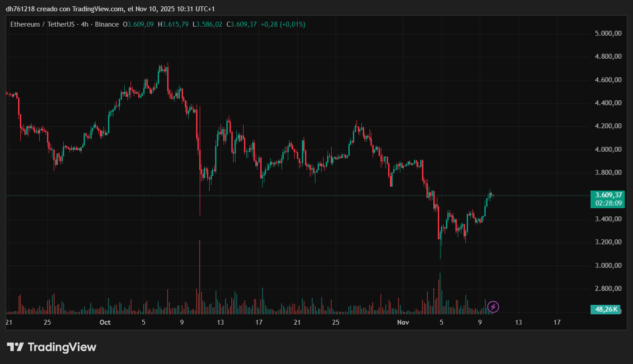Click the TradingView logo in the bottom corner
Image resolution: width=633 pixels, height=364 pixels.
click(51, 347)
